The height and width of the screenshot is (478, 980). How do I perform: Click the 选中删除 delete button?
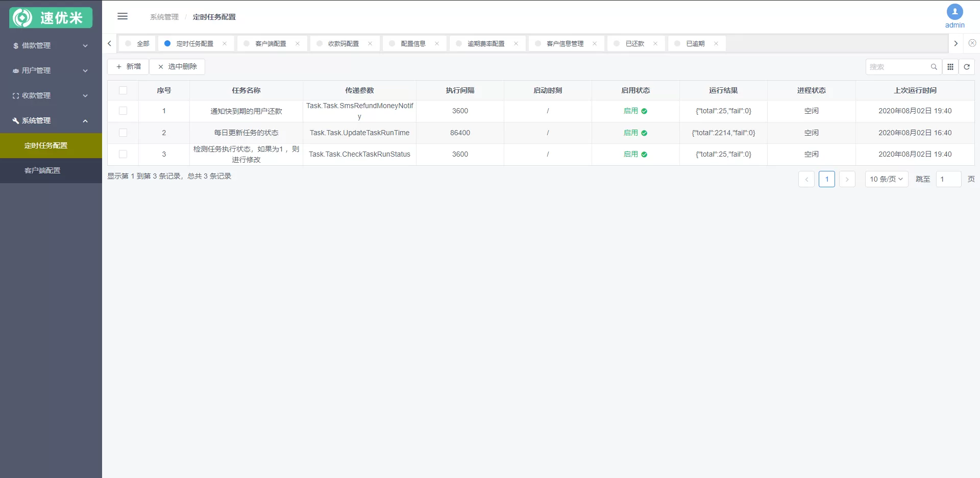tap(177, 66)
